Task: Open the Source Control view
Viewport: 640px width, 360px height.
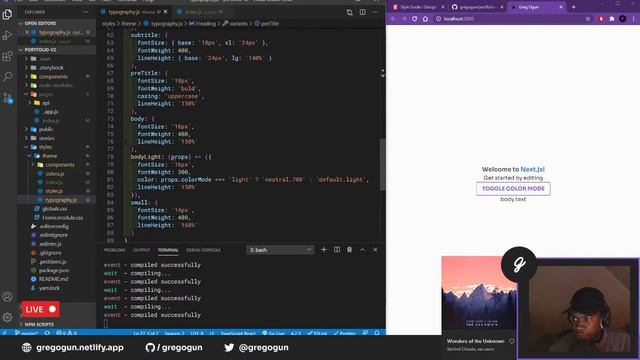Action: 7,98
